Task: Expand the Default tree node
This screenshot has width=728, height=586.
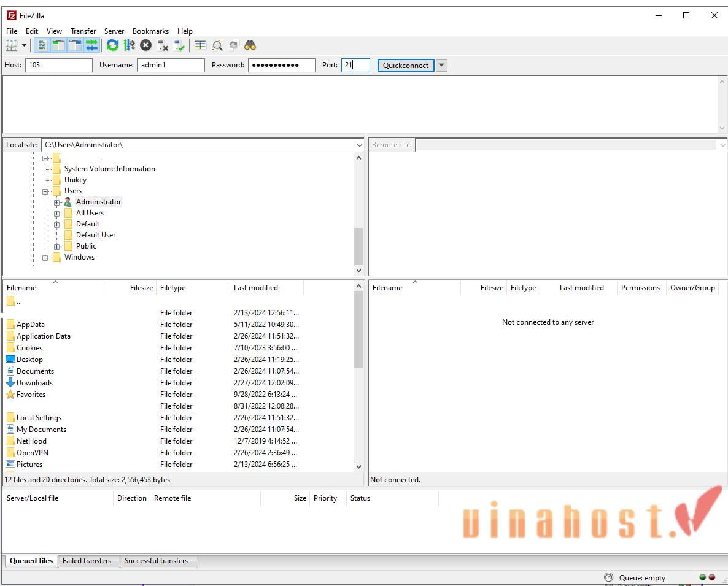Action: (x=56, y=225)
